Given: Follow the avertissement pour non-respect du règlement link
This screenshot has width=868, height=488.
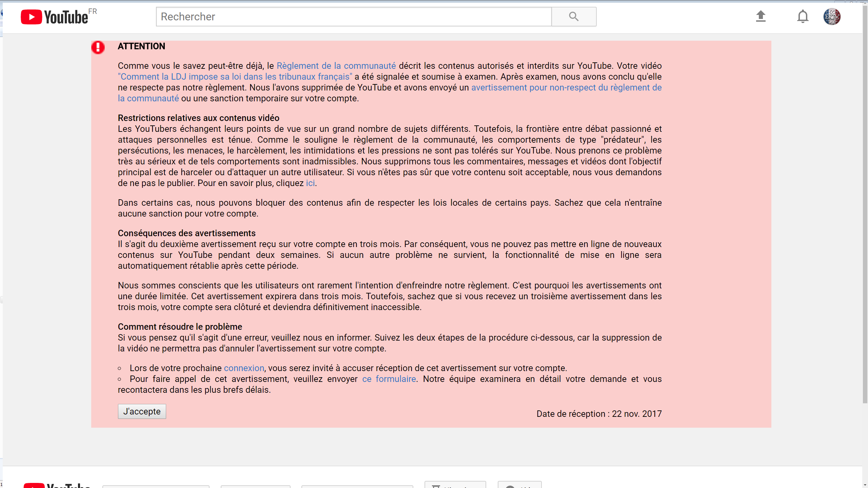Looking at the screenshot, I should pyautogui.click(x=566, y=87).
